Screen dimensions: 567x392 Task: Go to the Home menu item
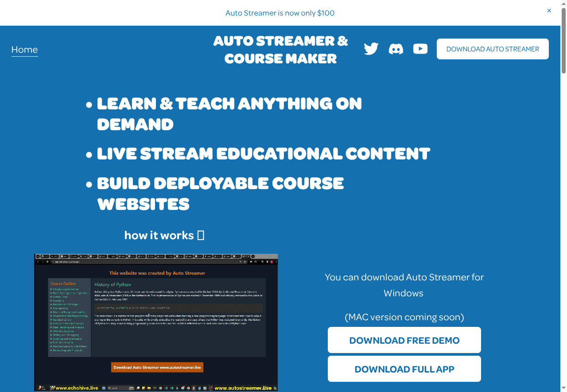click(24, 50)
